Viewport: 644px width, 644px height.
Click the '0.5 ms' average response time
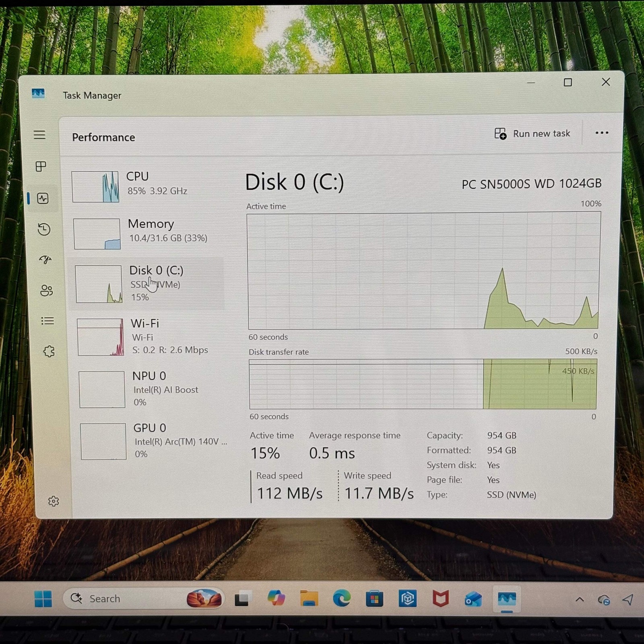pyautogui.click(x=332, y=453)
